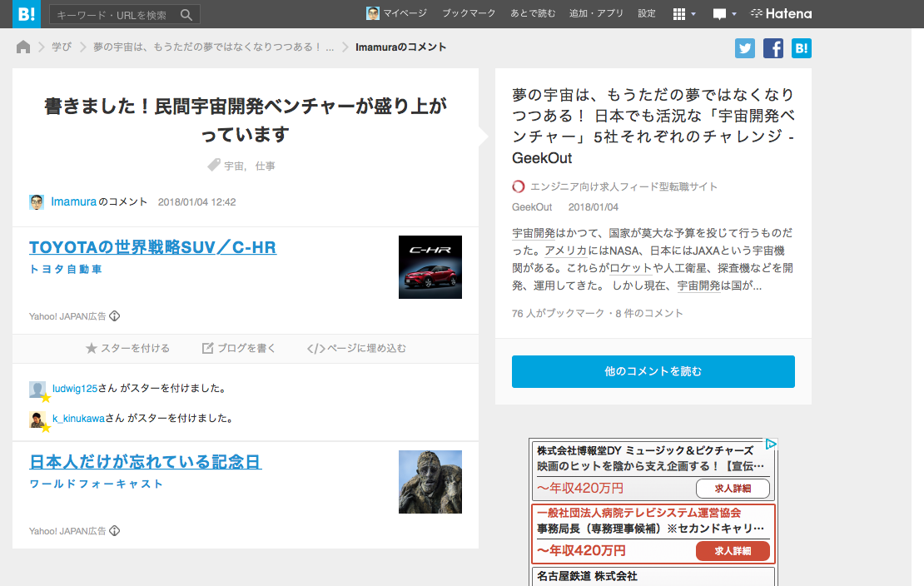This screenshot has height=586, width=924.
Task: Click the GeekOut site favicon circle
Action: (x=518, y=187)
